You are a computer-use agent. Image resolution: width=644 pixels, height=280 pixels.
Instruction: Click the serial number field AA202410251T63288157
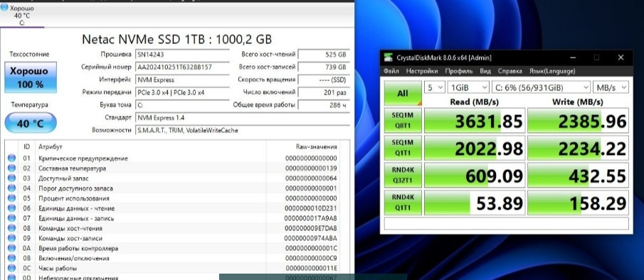click(x=182, y=68)
